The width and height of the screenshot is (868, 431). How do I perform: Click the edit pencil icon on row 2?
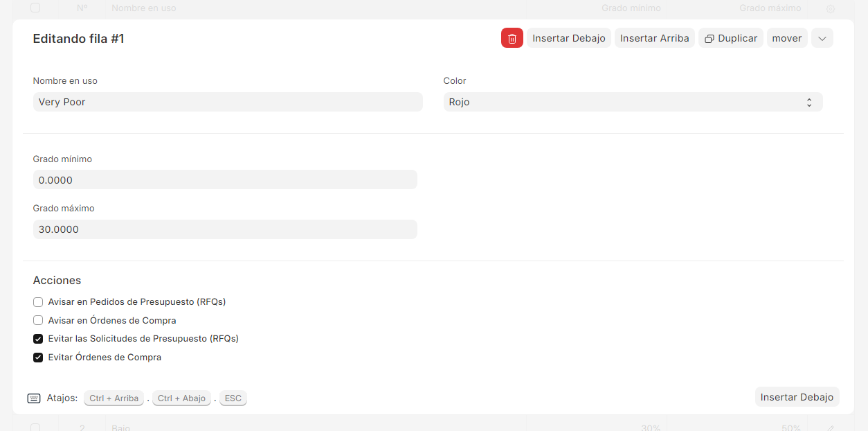(x=831, y=428)
